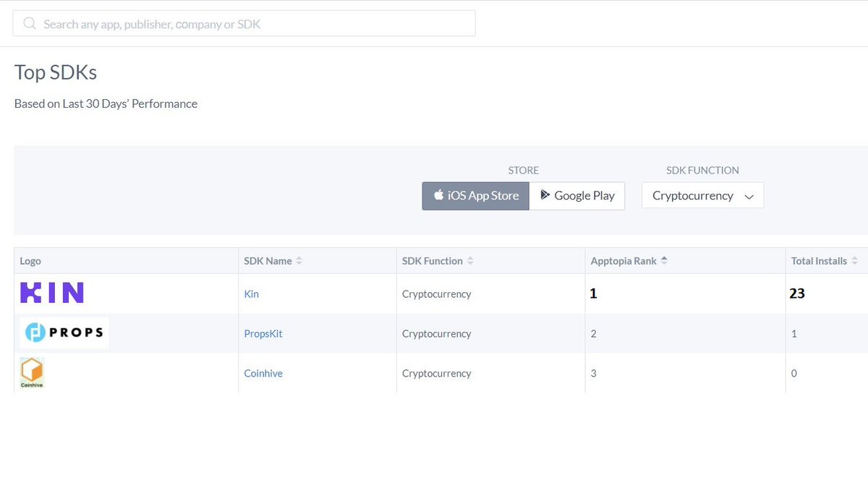Sort by Apptopia Rank column

(629, 261)
